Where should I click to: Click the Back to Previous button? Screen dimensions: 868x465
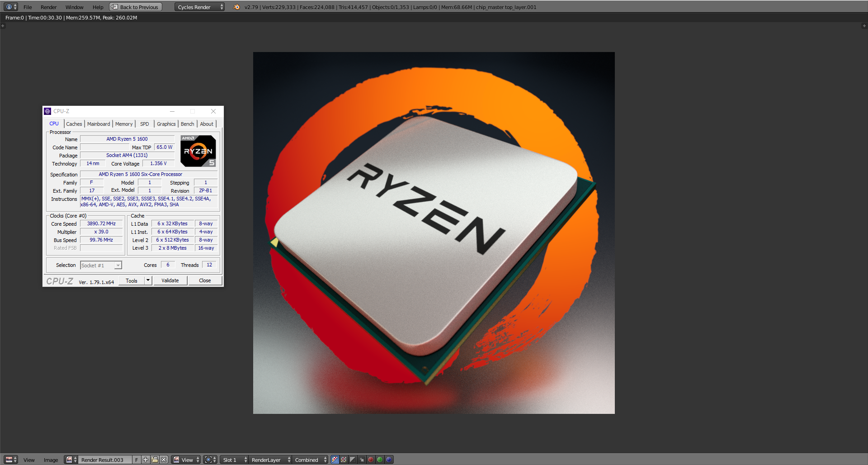point(135,7)
